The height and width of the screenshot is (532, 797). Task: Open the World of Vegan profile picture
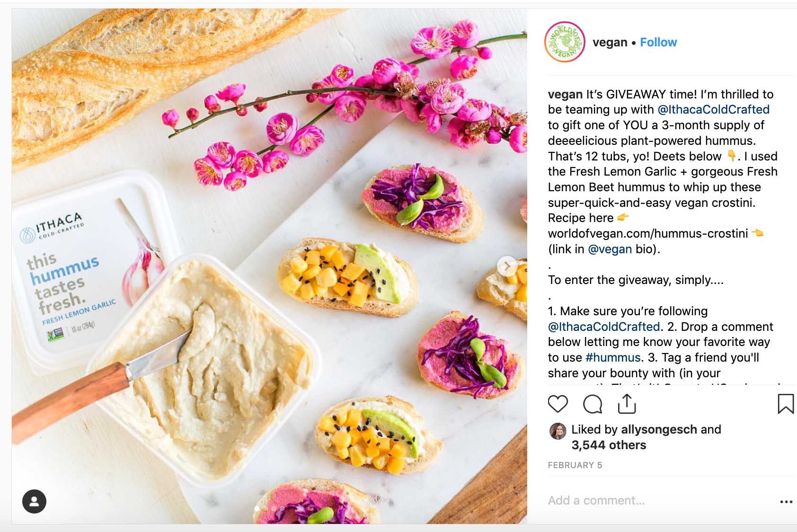coord(565,42)
